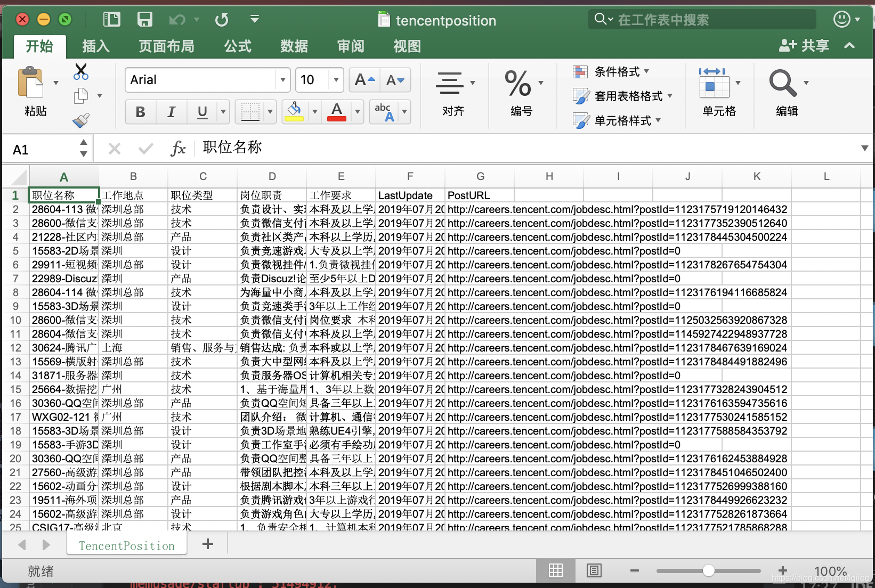The width and height of the screenshot is (875, 588).
Task: Open the workbook template icon in title bar
Action: (x=112, y=20)
